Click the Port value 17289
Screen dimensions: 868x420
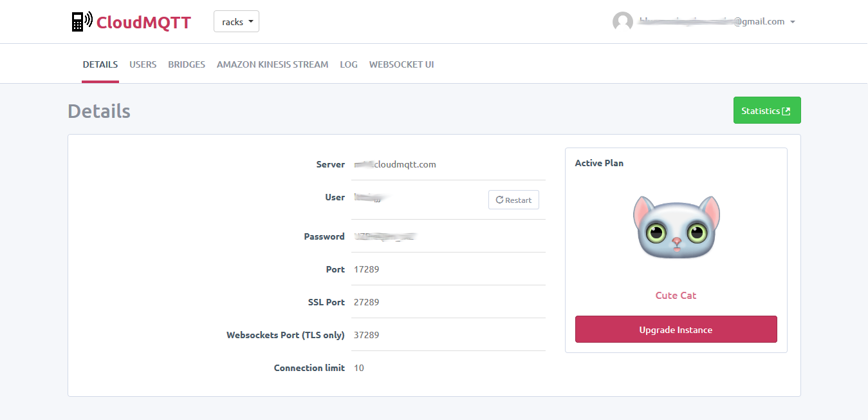point(367,269)
